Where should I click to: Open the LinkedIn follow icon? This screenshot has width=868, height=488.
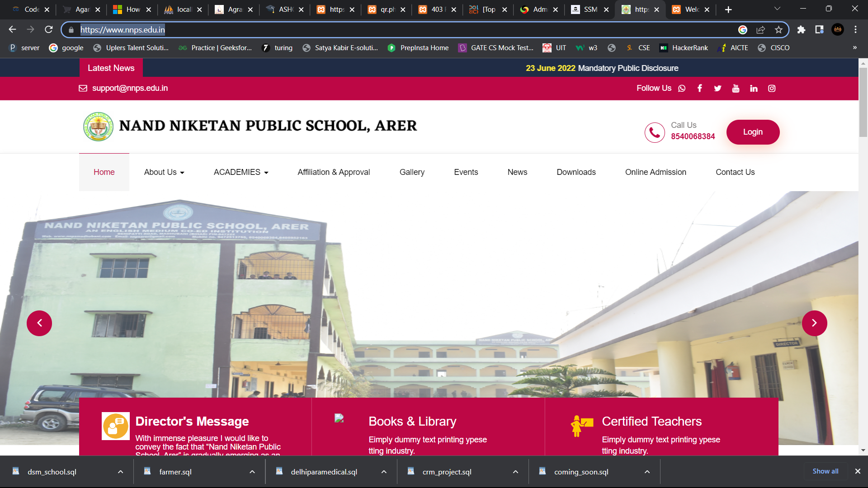[754, 89]
